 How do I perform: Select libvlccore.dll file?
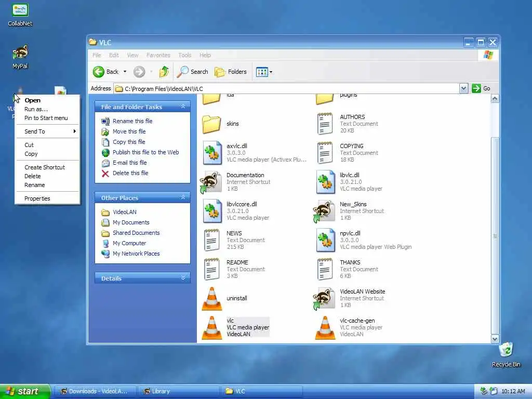[x=236, y=211]
